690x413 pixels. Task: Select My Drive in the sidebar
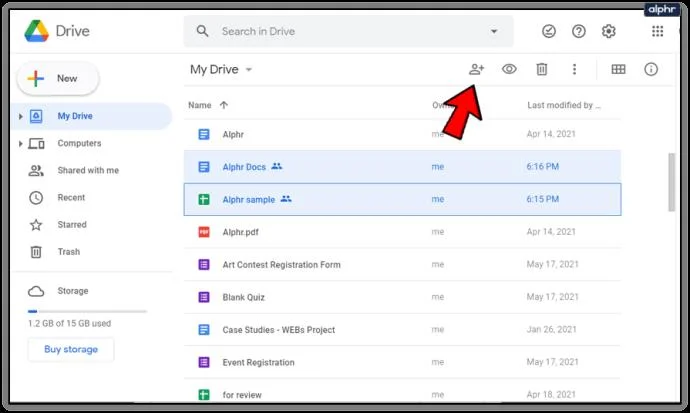coord(92,116)
